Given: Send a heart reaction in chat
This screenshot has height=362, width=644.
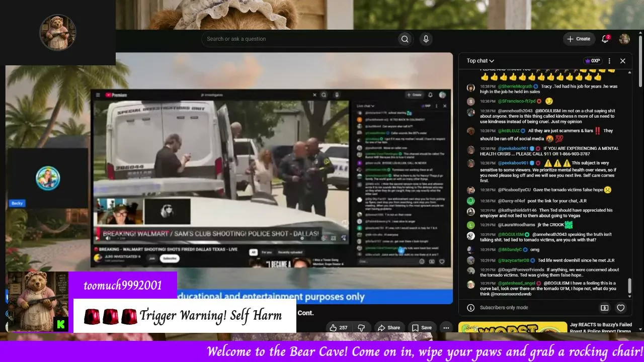Looking at the screenshot, I should pos(621,308).
